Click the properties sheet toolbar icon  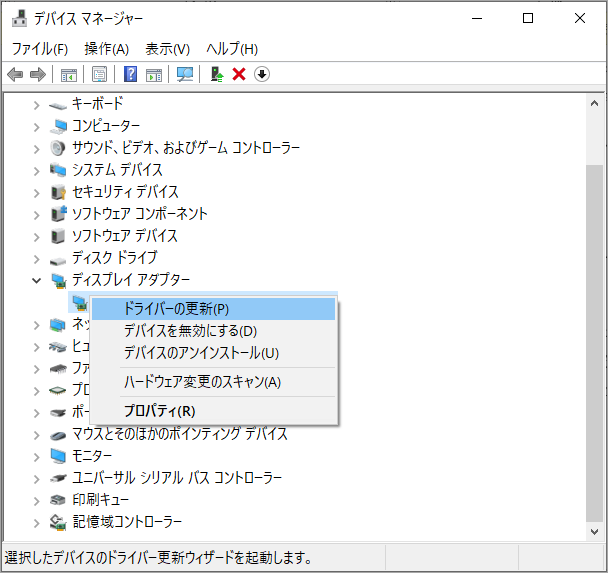coord(99,74)
